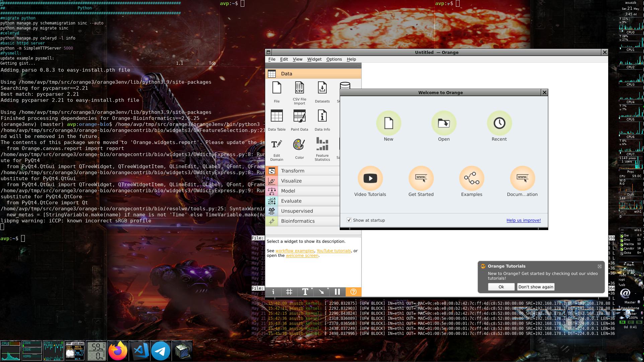Expand the Visualize widget category
This screenshot has height=362, width=644.
point(291,181)
